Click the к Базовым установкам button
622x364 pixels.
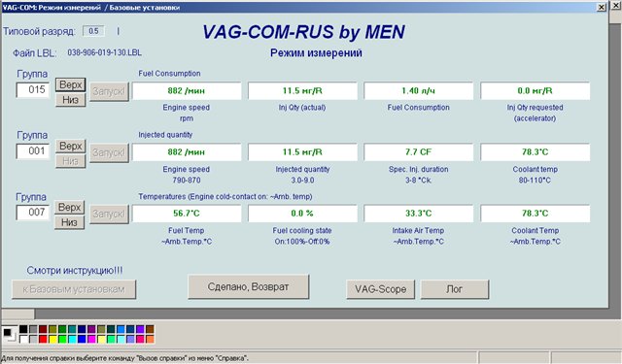(x=74, y=289)
